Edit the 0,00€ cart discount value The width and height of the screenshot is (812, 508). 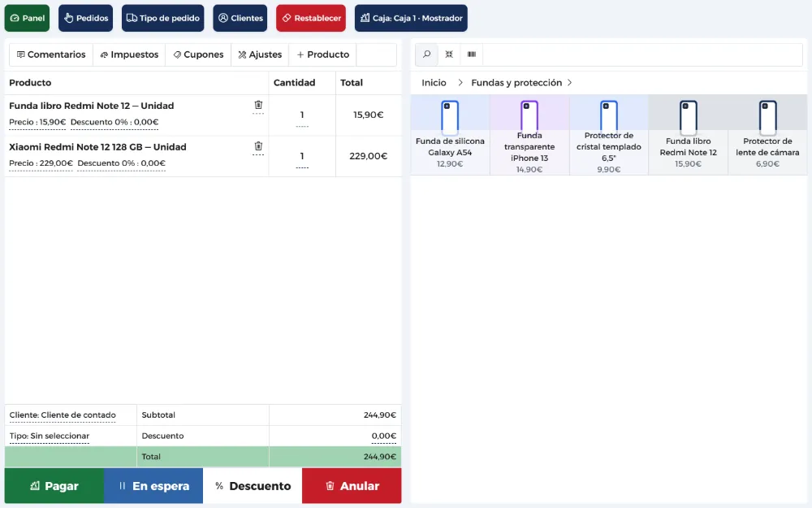point(384,436)
